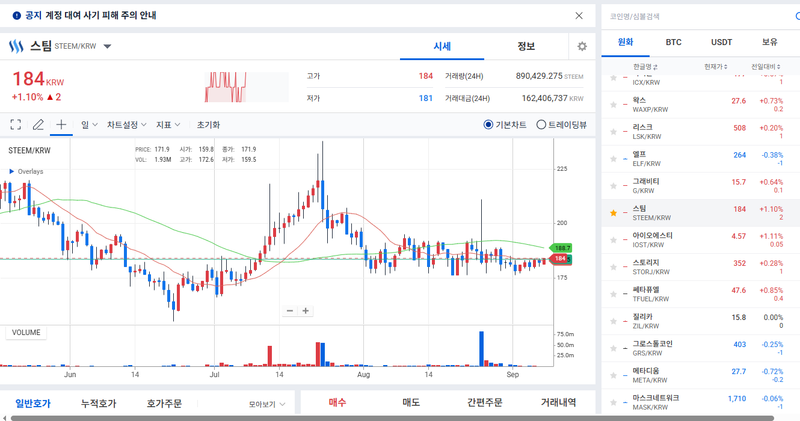The width and height of the screenshot is (800, 421).
Task: Open the 간편주문 tab
Action: pyautogui.click(x=485, y=403)
